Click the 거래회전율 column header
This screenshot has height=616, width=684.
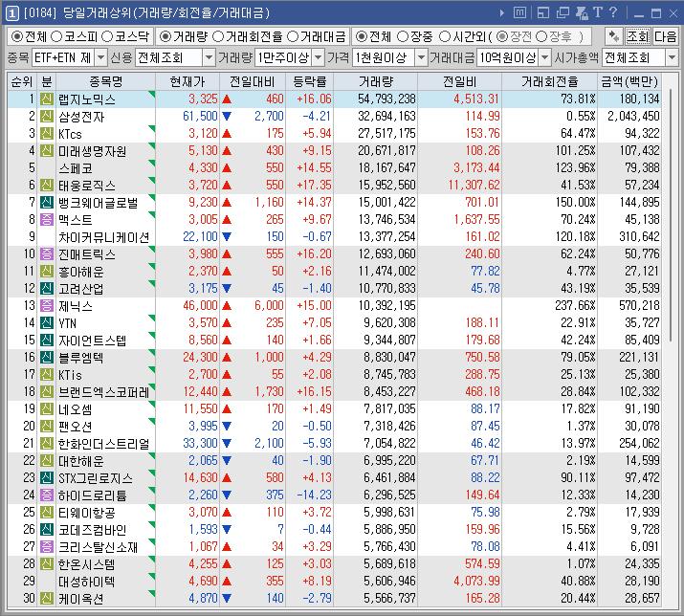click(x=550, y=81)
